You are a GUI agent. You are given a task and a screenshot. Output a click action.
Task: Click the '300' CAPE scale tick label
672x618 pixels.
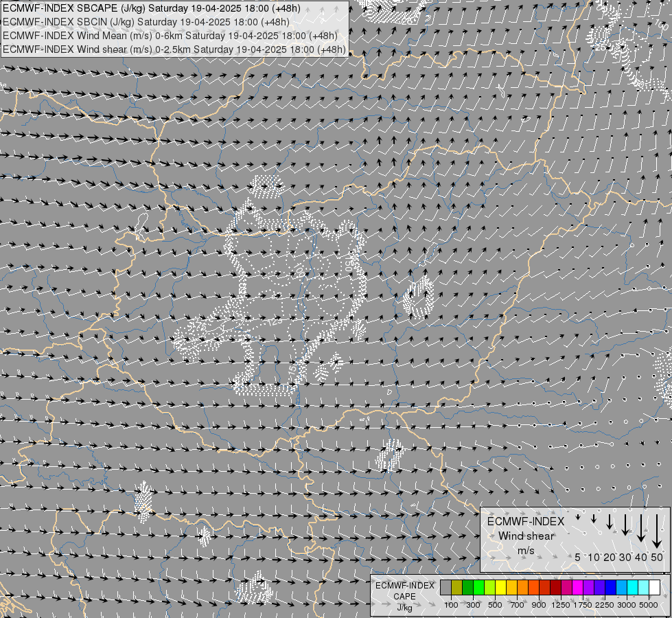tap(473, 605)
